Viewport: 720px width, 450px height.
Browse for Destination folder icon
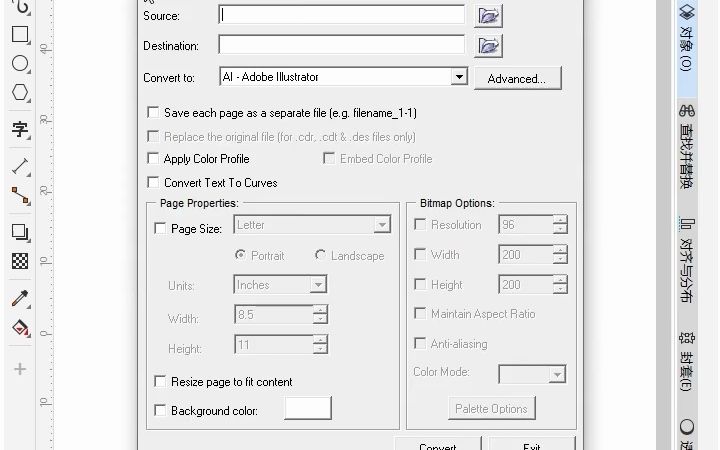point(488,46)
